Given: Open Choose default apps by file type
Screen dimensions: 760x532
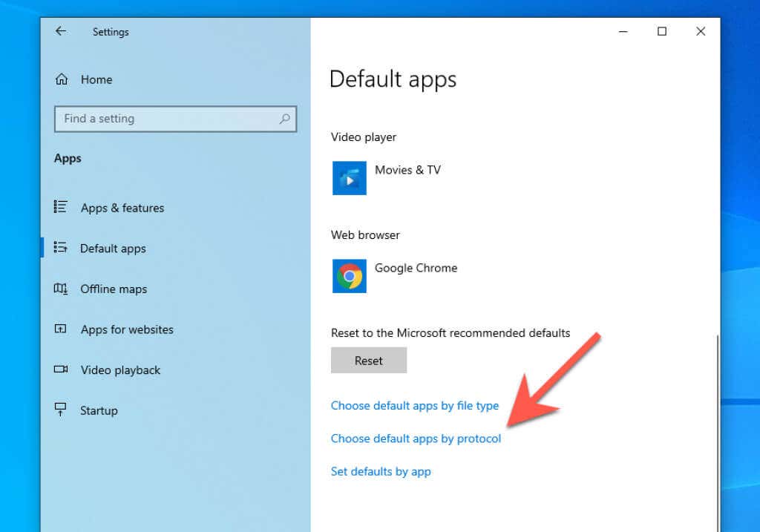Looking at the screenshot, I should click(x=414, y=406).
